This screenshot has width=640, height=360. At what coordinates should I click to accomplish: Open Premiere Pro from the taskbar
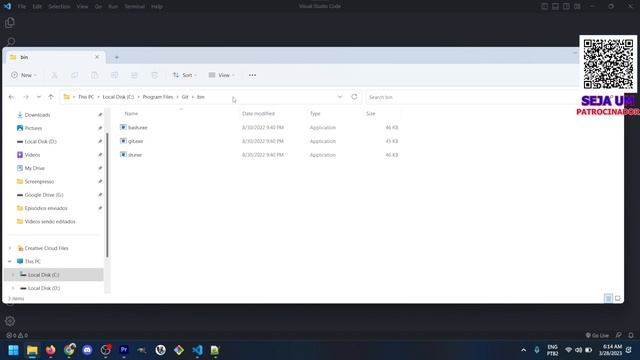(x=124, y=350)
